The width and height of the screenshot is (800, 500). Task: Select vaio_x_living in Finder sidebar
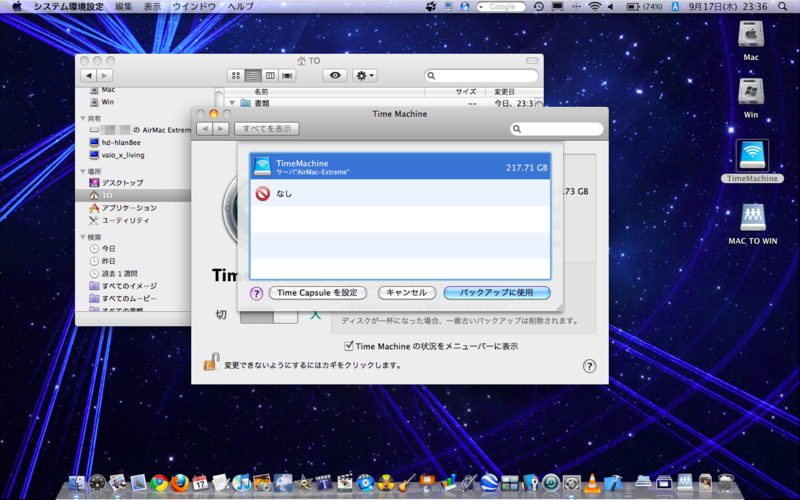(123, 155)
